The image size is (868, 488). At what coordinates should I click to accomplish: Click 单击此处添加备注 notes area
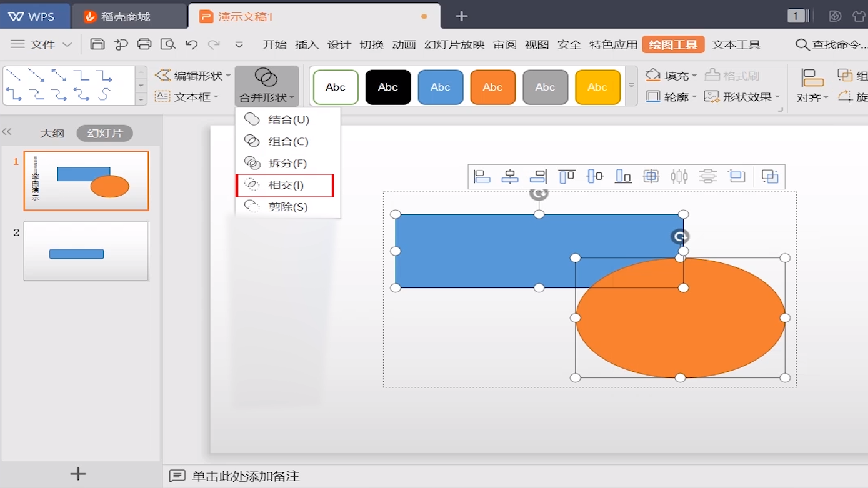click(x=246, y=476)
